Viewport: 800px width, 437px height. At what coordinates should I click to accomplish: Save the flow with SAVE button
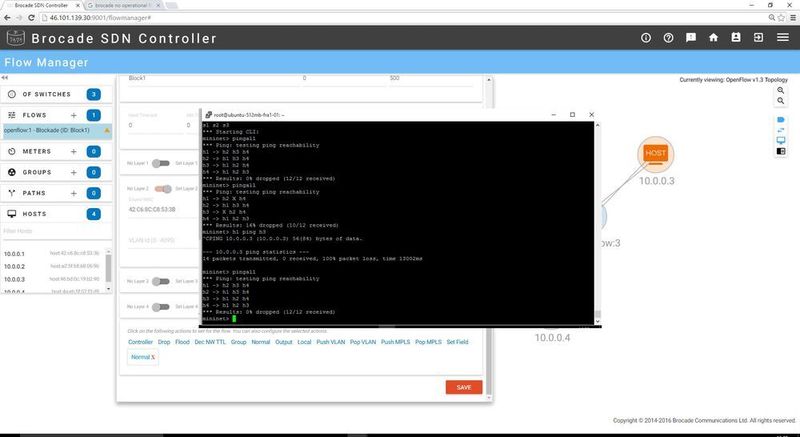click(464, 388)
